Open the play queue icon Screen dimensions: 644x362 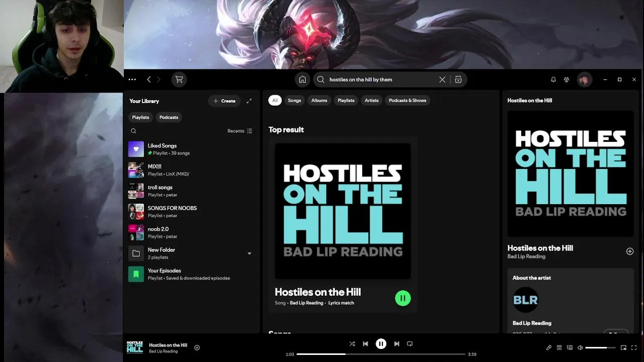coord(559,347)
